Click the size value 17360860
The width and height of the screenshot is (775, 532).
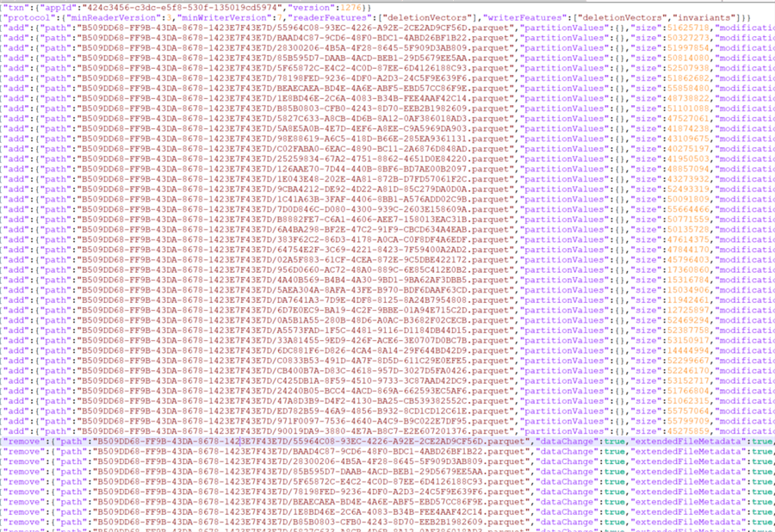click(x=689, y=269)
